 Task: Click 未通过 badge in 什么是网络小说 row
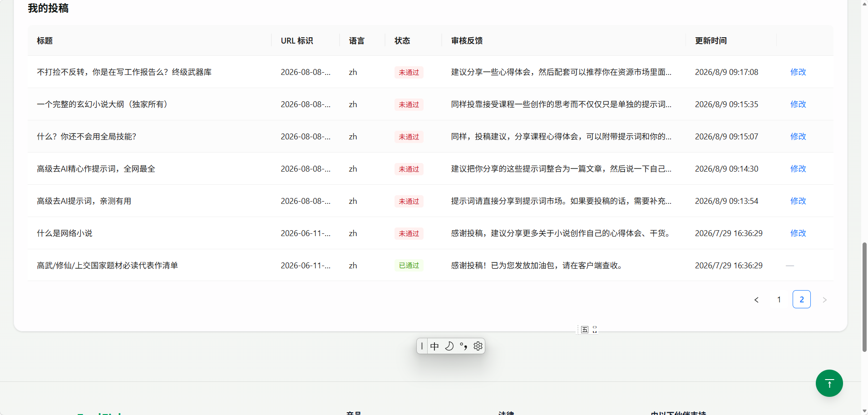tap(409, 234)
